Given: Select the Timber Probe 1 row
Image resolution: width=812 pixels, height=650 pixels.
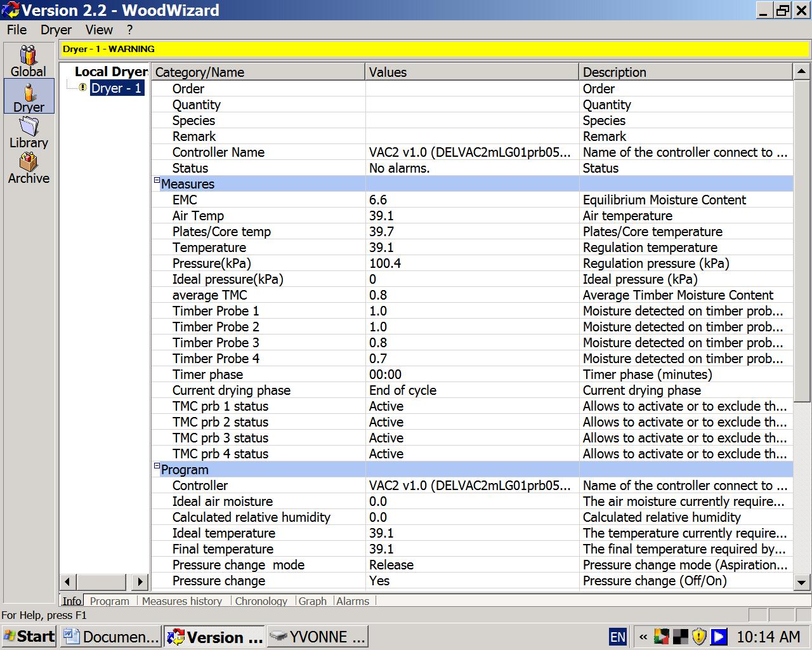Looking at the screenshot, I should tap(472, 311).
